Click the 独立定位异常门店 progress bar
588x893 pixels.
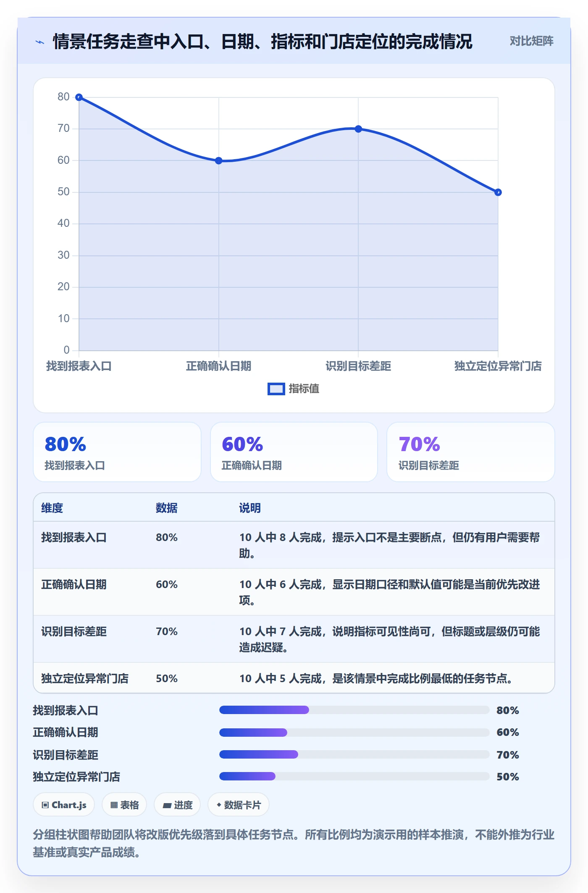point(354,776)
